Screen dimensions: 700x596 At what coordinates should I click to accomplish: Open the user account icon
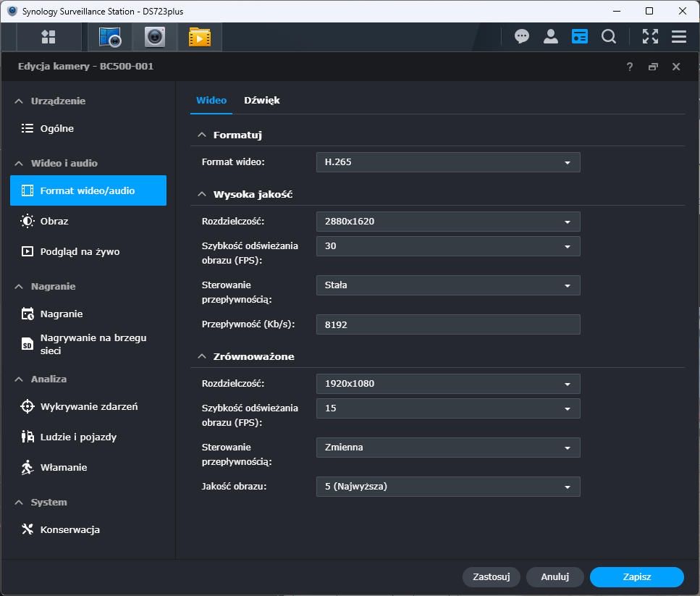(x=550, y=36)
